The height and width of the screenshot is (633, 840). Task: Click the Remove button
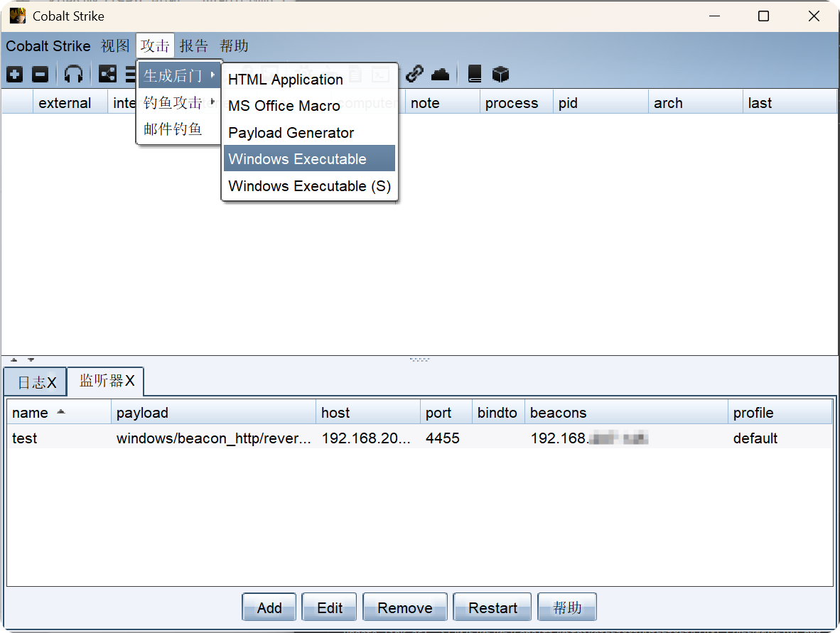[405, 607]
